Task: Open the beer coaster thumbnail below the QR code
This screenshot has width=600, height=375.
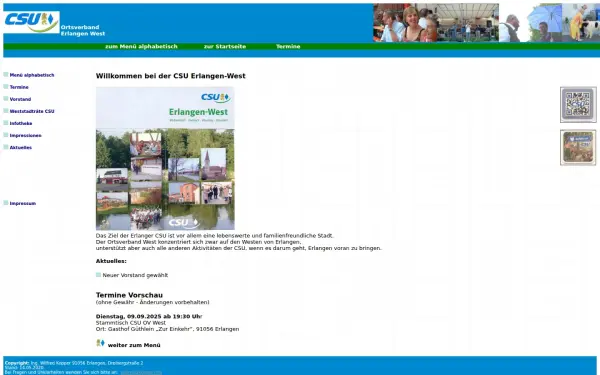Action: coord(578,147)
